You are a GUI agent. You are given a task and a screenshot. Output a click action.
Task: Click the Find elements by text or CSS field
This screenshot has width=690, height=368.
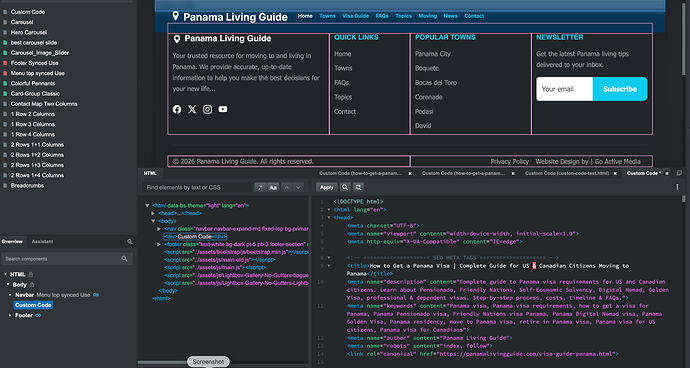click(197, 188)
